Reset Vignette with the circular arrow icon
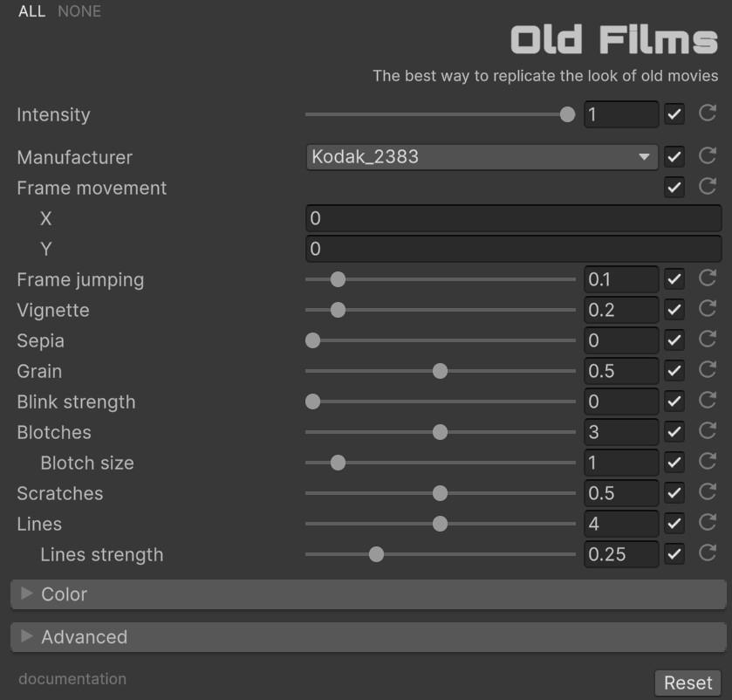 [708, 309]
